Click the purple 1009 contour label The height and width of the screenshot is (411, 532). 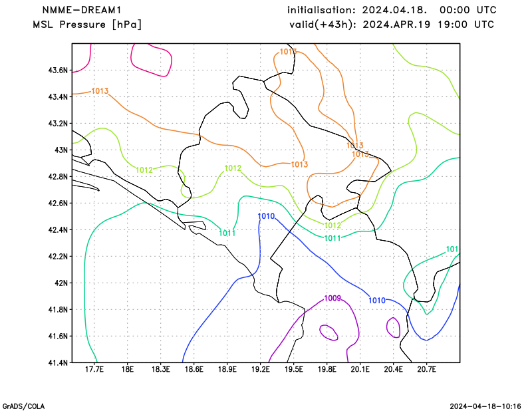coord(332,298)
